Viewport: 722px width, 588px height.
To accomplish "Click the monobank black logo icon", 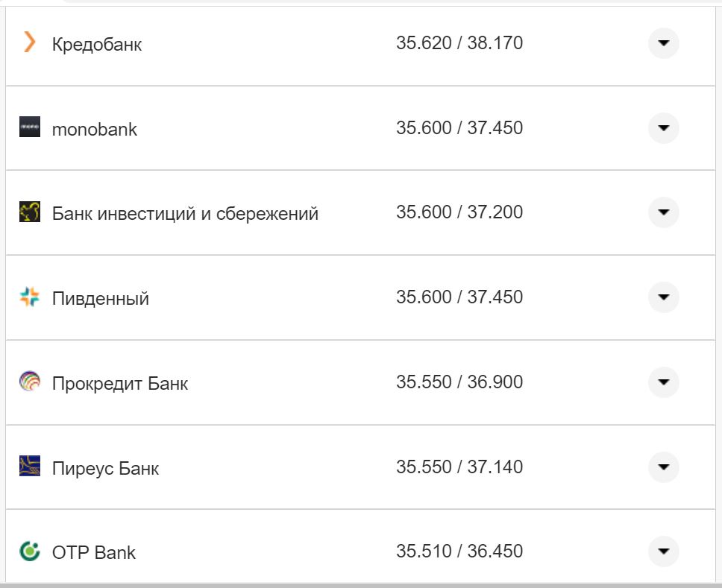I will (x=30, y=127).
